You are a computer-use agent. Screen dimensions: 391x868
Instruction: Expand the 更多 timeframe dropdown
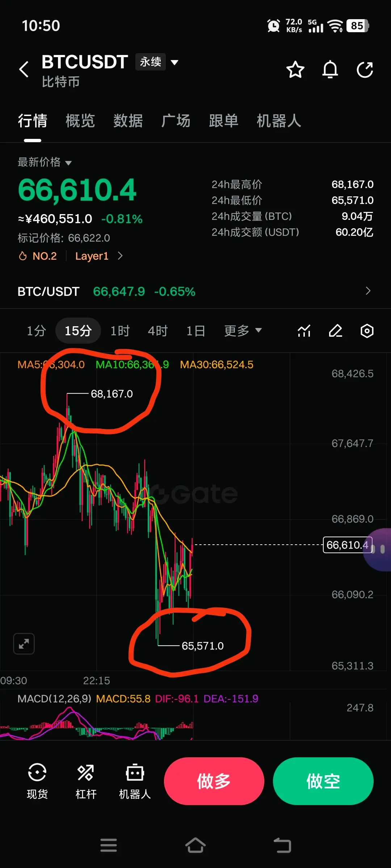pyautogui.click(x=243, y=331)
